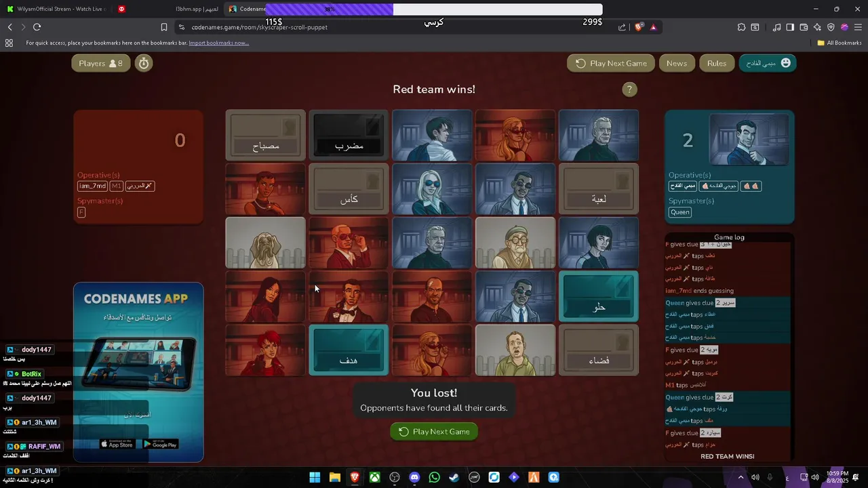Open the browser hamburger menu
This screenshot has width=868, height=488.
click(858, 27)
